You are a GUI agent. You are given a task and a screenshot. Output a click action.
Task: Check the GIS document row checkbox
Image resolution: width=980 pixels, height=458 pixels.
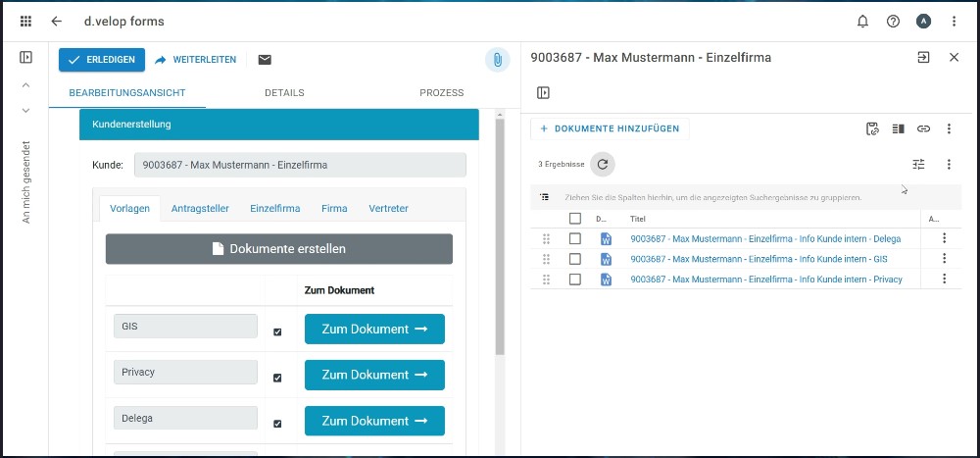(575, 259)
